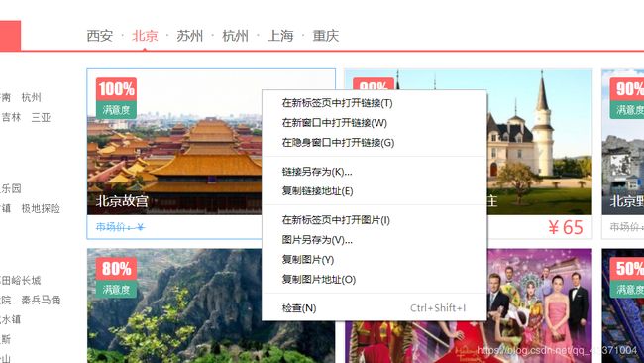Choose 复制图片地址(O) menu entry

point(375,280)
